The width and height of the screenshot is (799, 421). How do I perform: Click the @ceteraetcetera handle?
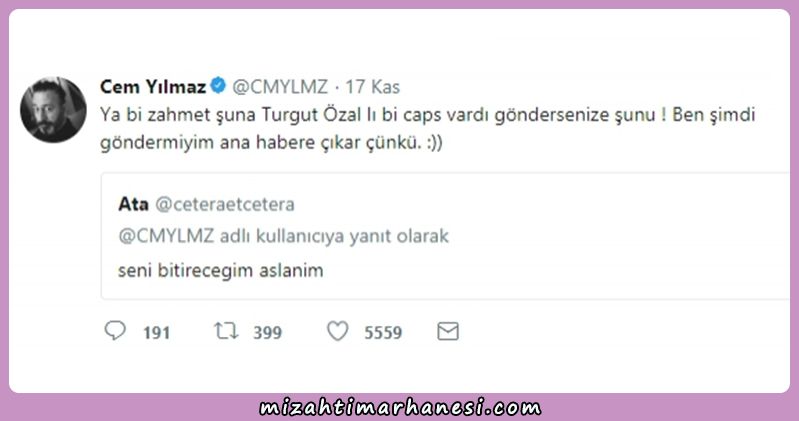point(225,204)
